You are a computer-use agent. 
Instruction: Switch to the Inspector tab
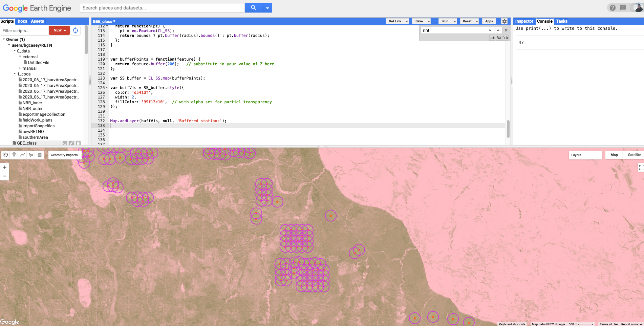tap(524, 21)
